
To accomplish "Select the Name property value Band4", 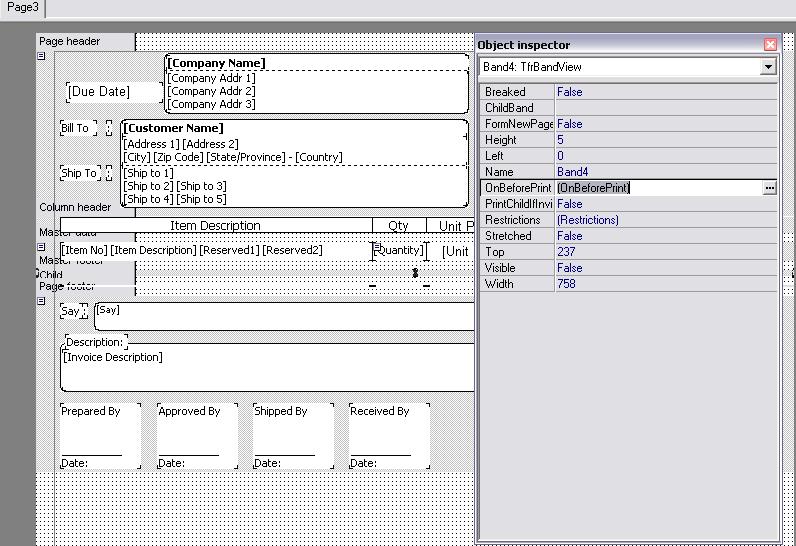I will pyautogui.click(x=665, y=172).
